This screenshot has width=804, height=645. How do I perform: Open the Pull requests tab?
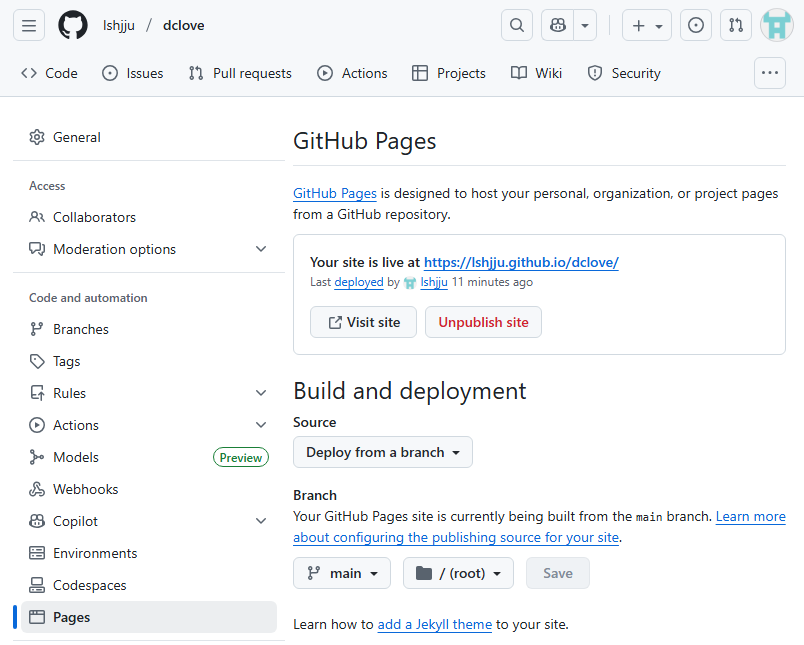pyautogui.click(x=240, y=73)
